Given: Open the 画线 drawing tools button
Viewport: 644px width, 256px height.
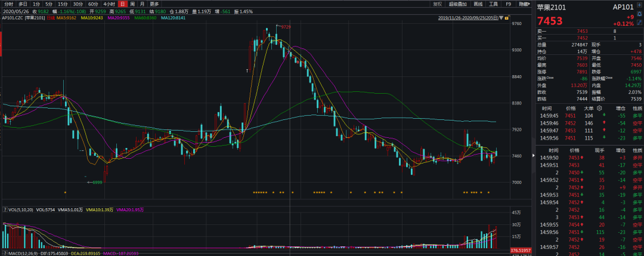Looking at the screenshot, I should pyautogui.click(x=478, y=4).
